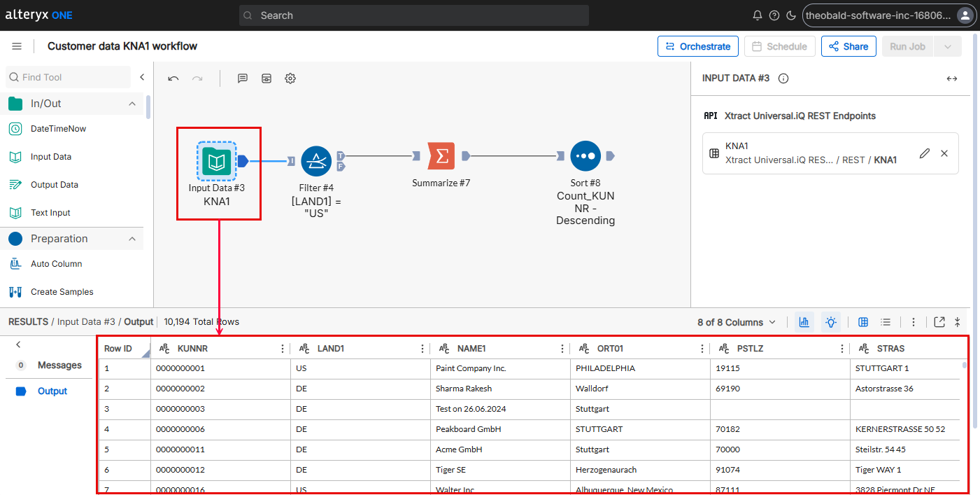Open LAND1 column options menu
The image size is (980, 495).
point(422,349)
